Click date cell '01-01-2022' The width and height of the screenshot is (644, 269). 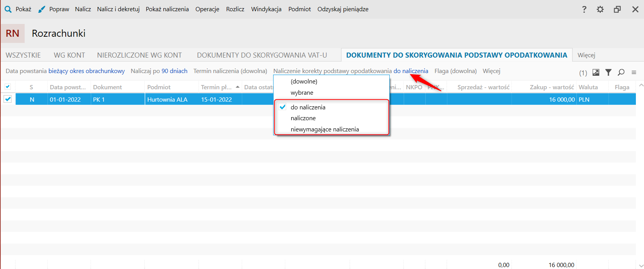[65, 99]
